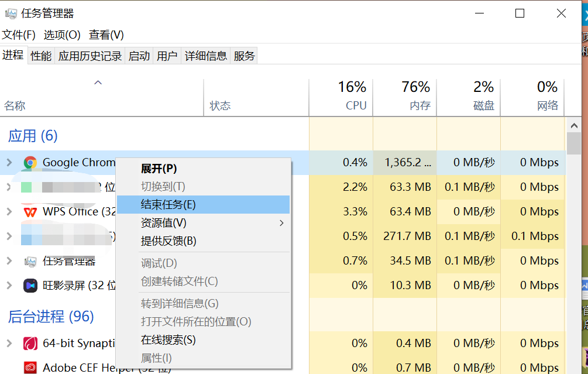Click the 任务管理器 process row icon
Image resolution: width=588 pixels, height=374 pixels.
point(30,260)
